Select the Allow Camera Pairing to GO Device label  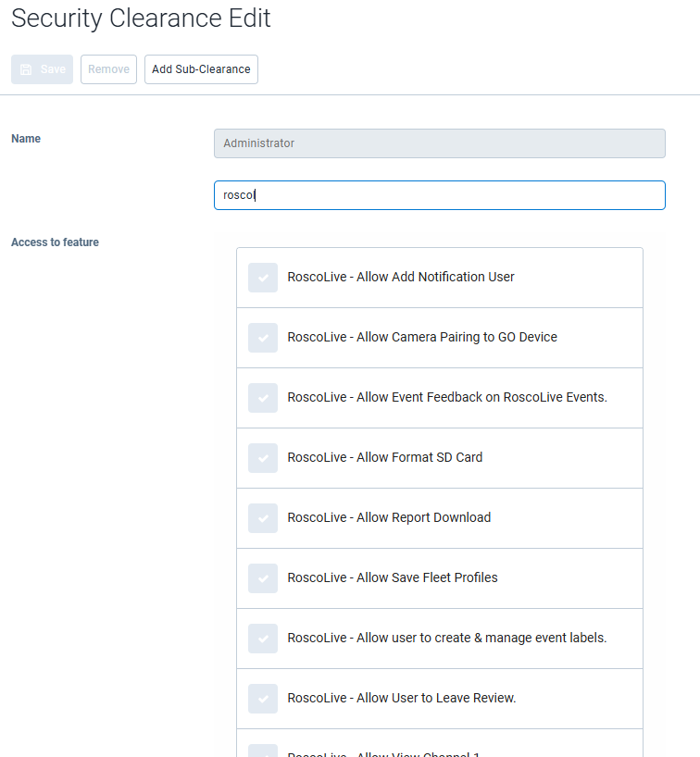click(x=422, y=337)
